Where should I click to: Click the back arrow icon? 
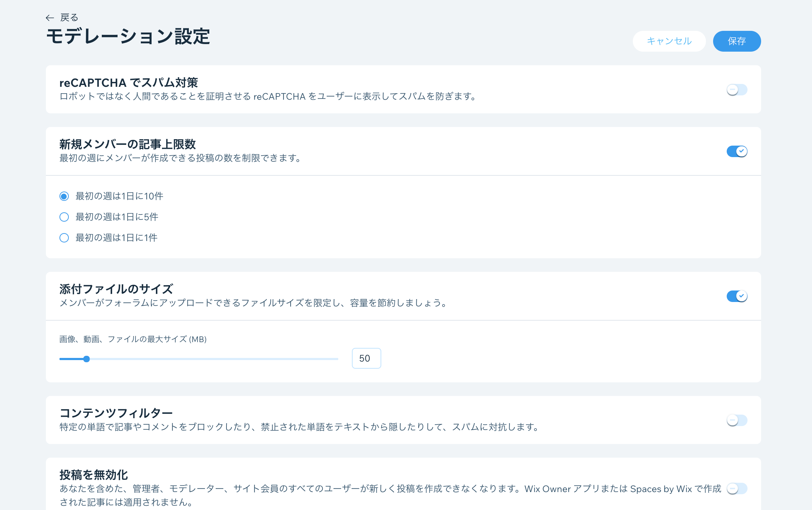pyautogui.click(x=50, y=18)
